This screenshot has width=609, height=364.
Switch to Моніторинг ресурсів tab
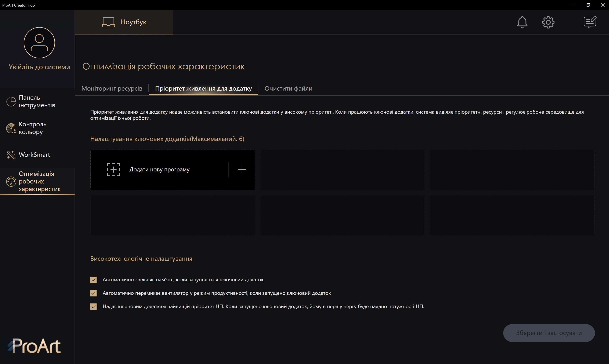click(x=112, y=88)
